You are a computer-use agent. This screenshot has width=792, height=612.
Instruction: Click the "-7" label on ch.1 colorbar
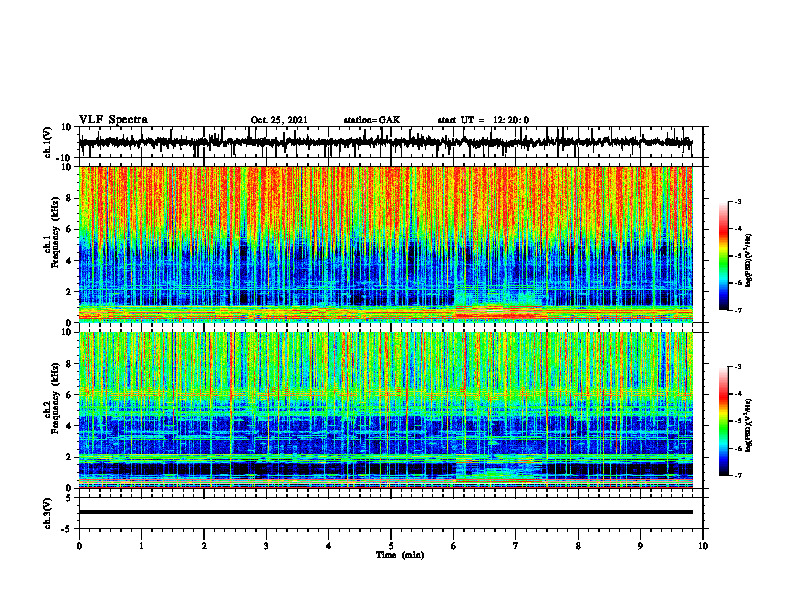[x=737, y=310]
